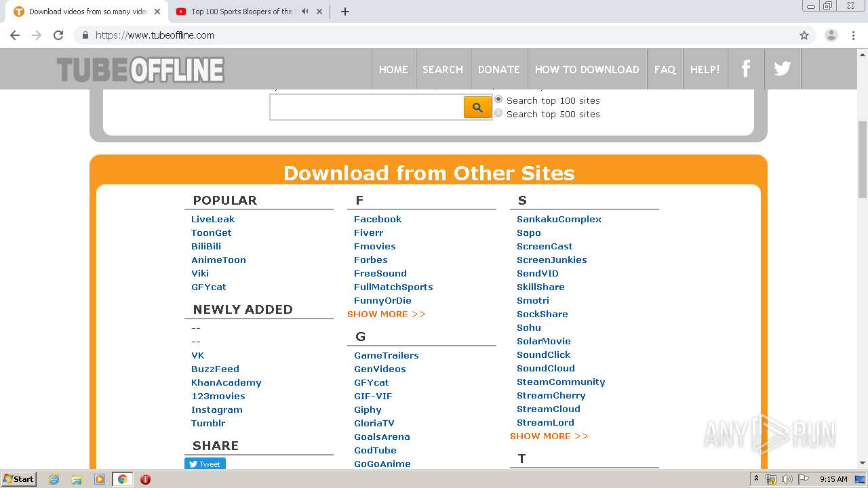Click the scrollbar down arrow
This screenshot has width=868, height=488.
pos(862,463)
